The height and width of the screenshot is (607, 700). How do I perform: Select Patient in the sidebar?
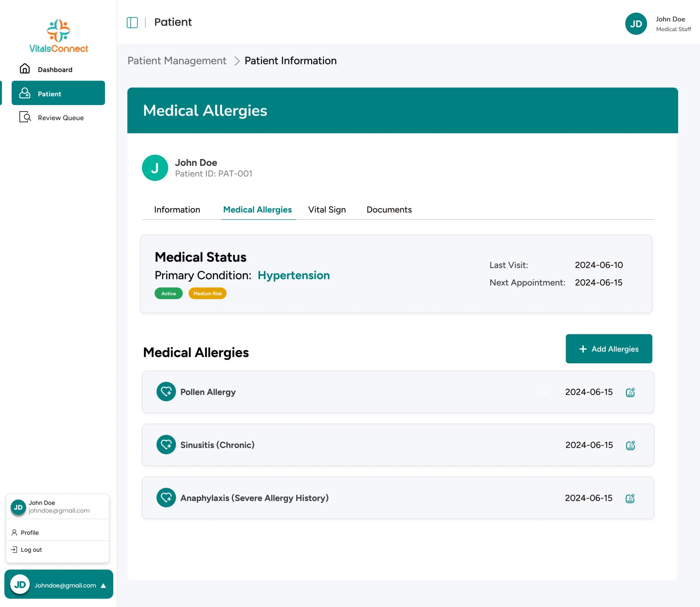click(58, 93)
